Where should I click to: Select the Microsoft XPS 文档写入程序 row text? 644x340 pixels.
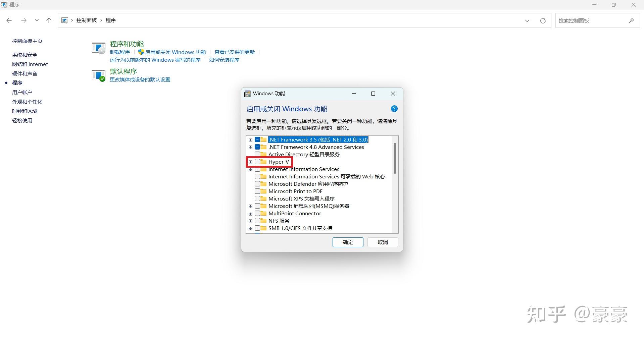(x=302, y=199)
